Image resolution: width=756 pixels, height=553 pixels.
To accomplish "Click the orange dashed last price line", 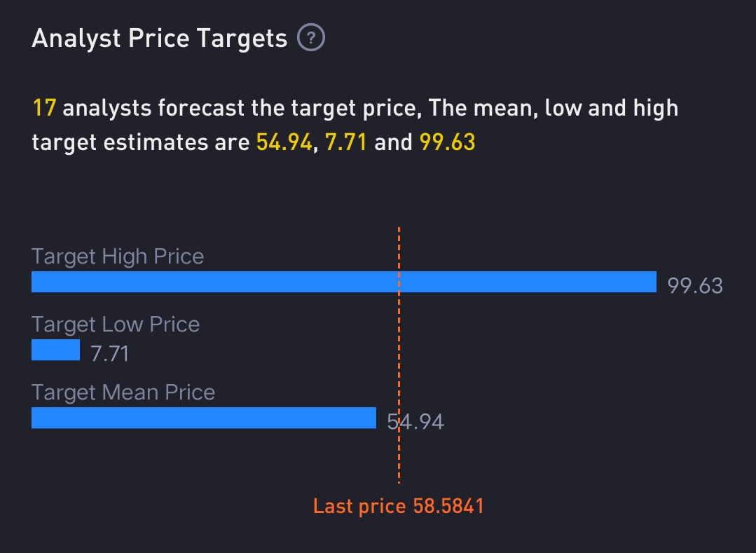I will [x=399, y=463].
